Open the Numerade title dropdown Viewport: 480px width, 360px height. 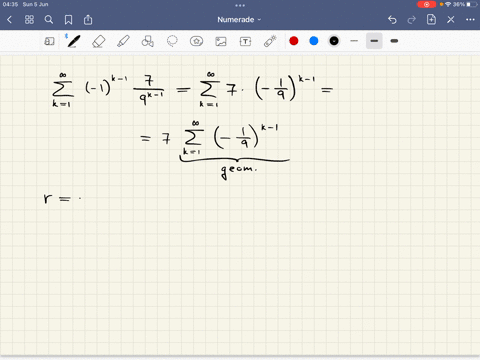(239, 20)
